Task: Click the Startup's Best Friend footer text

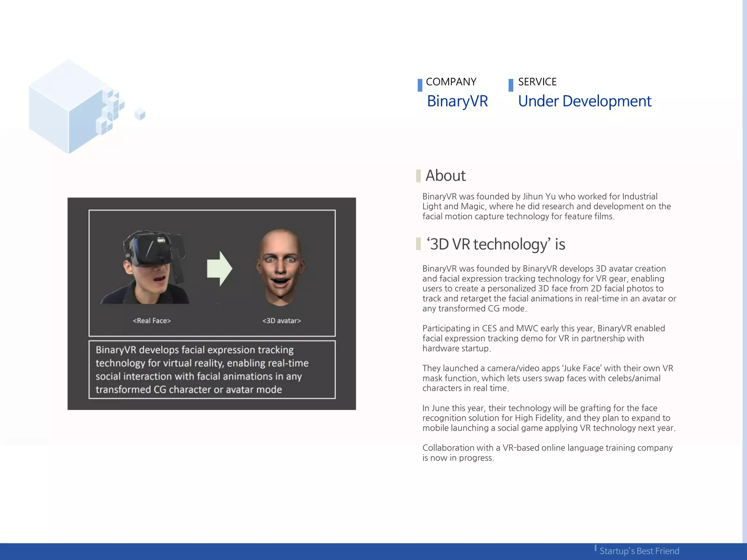Action: coord(639,551)
